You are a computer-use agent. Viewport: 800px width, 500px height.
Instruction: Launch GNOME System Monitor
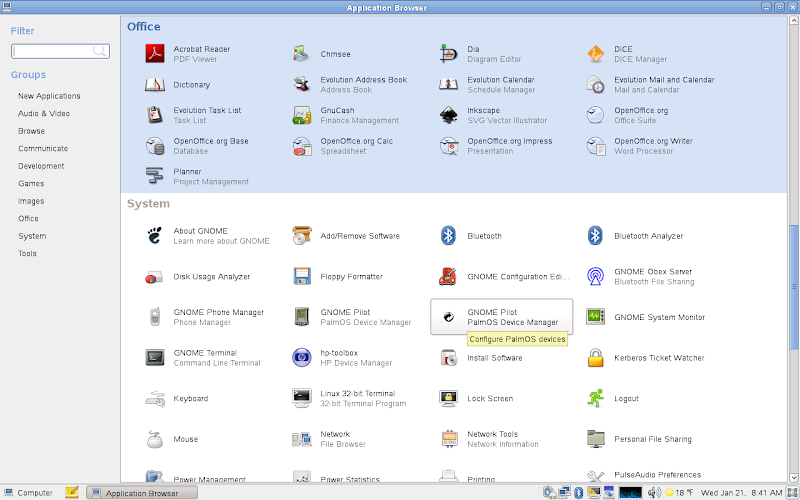click(646, 317)
